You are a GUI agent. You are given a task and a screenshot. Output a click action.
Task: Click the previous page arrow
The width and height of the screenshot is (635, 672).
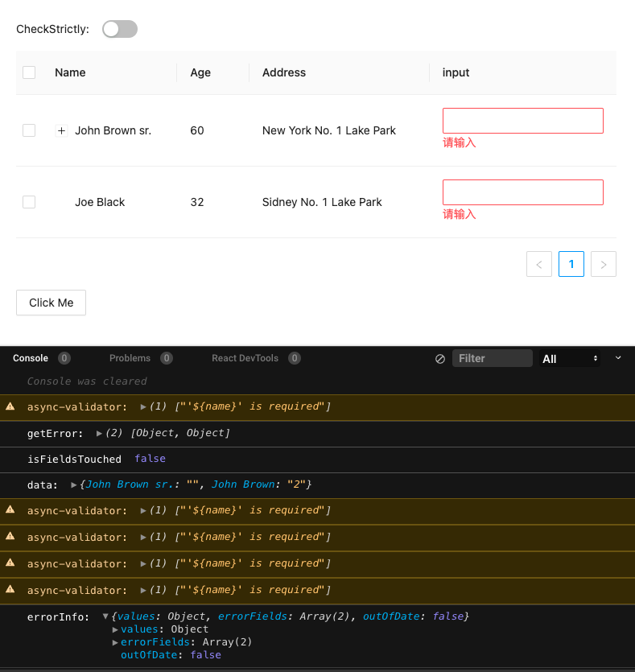point(539,263)
